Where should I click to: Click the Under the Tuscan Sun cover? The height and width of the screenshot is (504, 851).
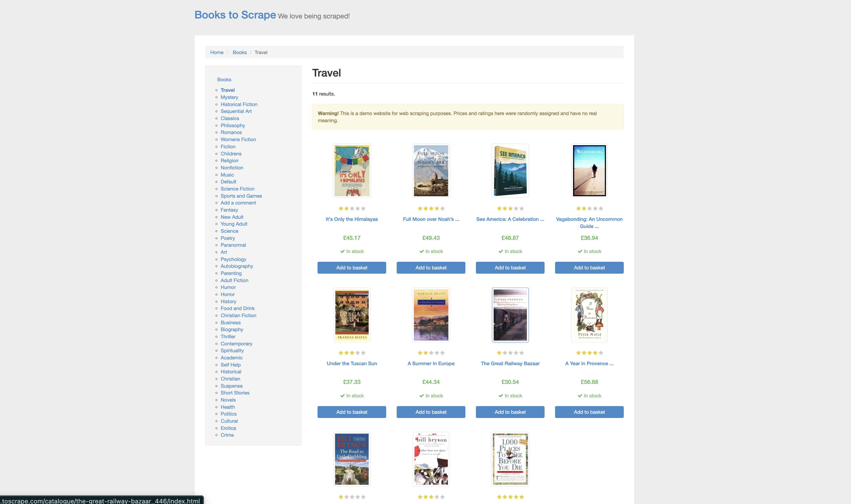(x=352, y=315)
